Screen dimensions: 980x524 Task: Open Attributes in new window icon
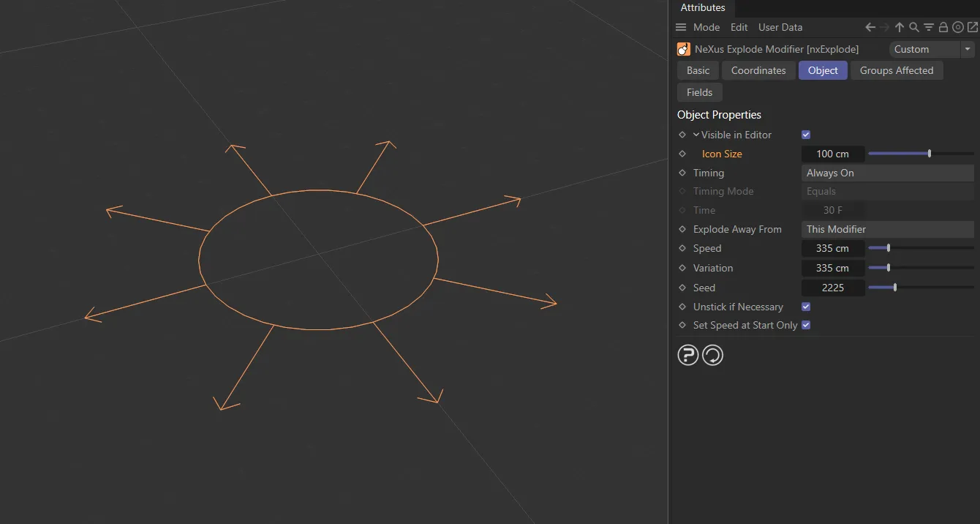(972, 27)
